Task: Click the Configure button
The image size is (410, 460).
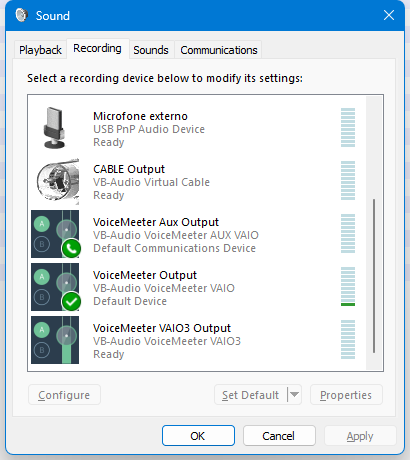Action: [x=64, y=395]
